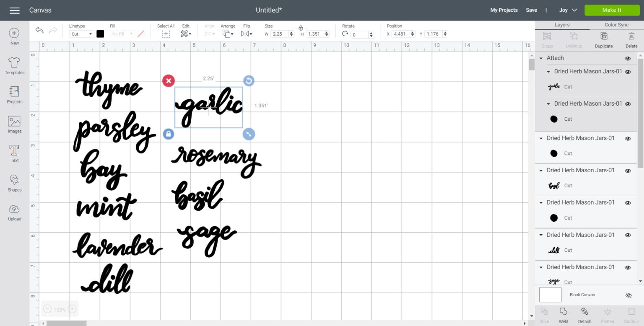The image size is (644, 326).
Task: Open the Images library
Action: 14,124
